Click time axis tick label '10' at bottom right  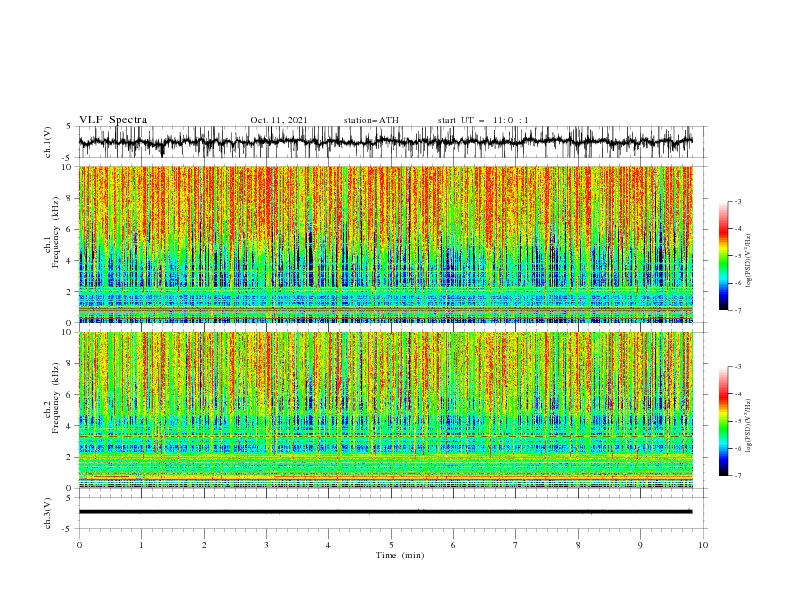pyautogui.click(x=703, y=545)
